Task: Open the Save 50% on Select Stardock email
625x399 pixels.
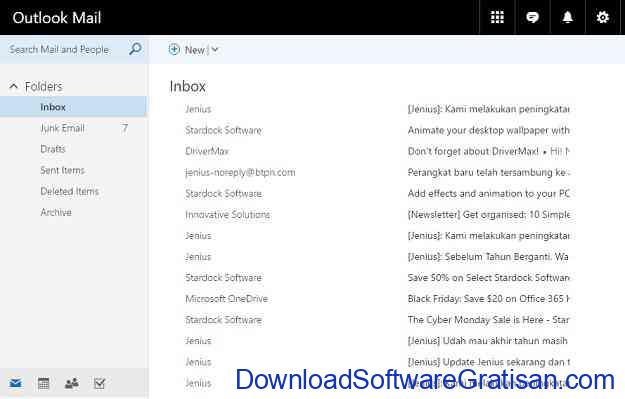Action: click(x=377, y=278)
